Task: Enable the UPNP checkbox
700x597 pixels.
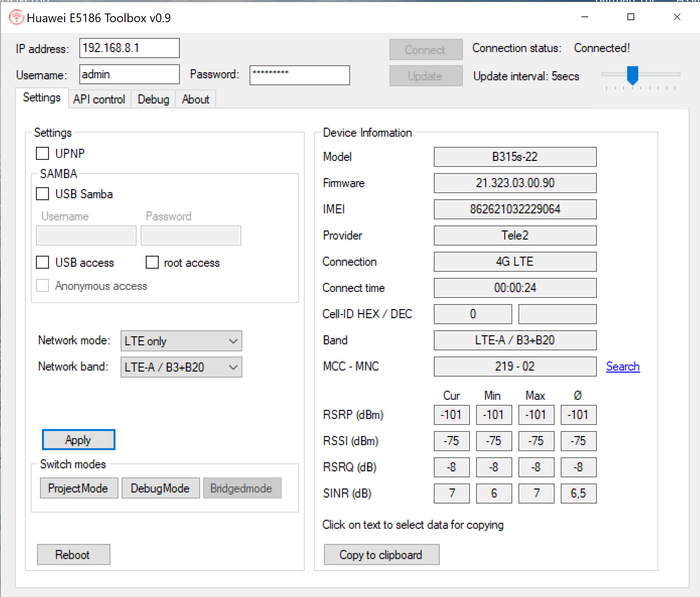Action: [43, 154]
